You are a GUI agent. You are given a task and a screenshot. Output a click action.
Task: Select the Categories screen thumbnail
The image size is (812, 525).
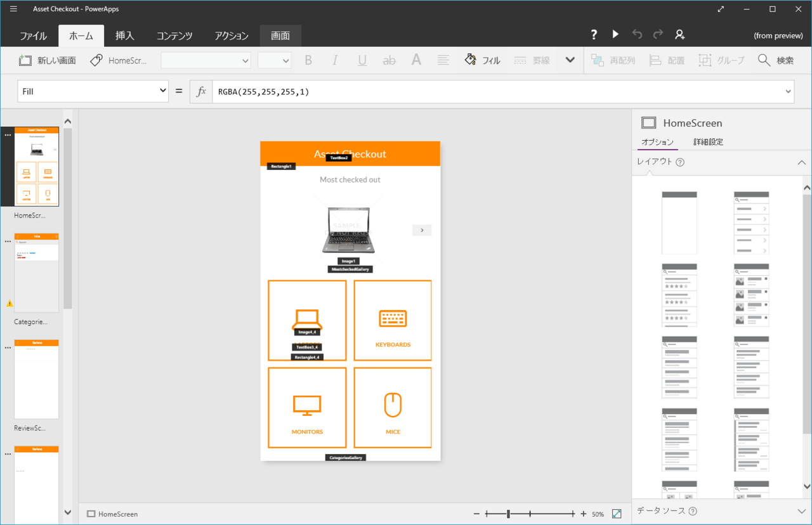(x=36, y=273)
